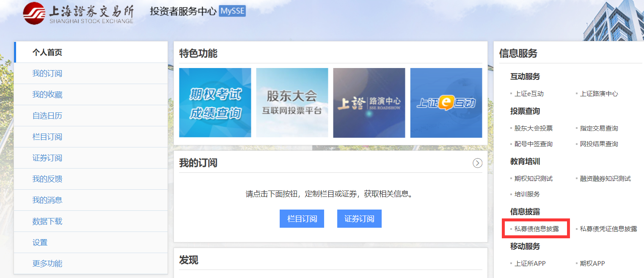The width and height of the screenshot is (644, 278).
Task: Open the 上证所APP link
Action: click(x=530, y=264)
